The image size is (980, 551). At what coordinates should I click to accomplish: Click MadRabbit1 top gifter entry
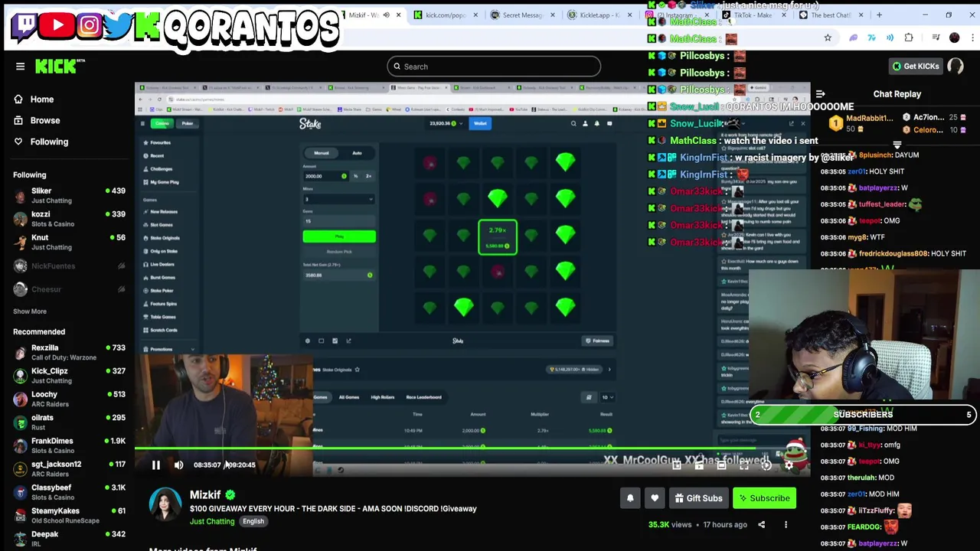(x=861, y=123)
